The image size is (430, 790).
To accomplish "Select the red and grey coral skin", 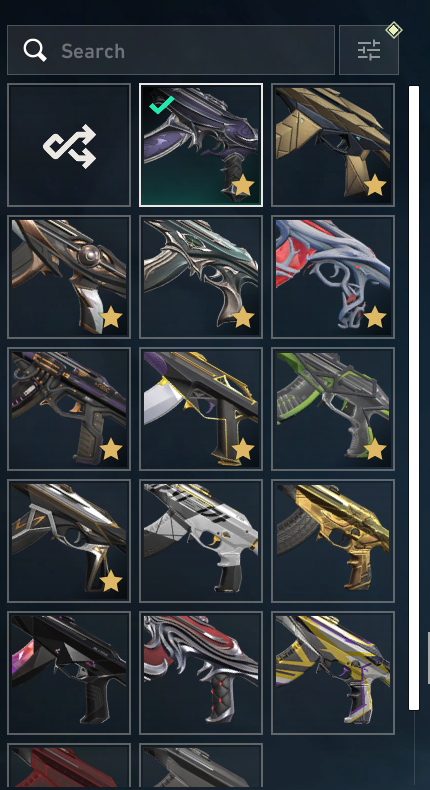I will (333, 277).
